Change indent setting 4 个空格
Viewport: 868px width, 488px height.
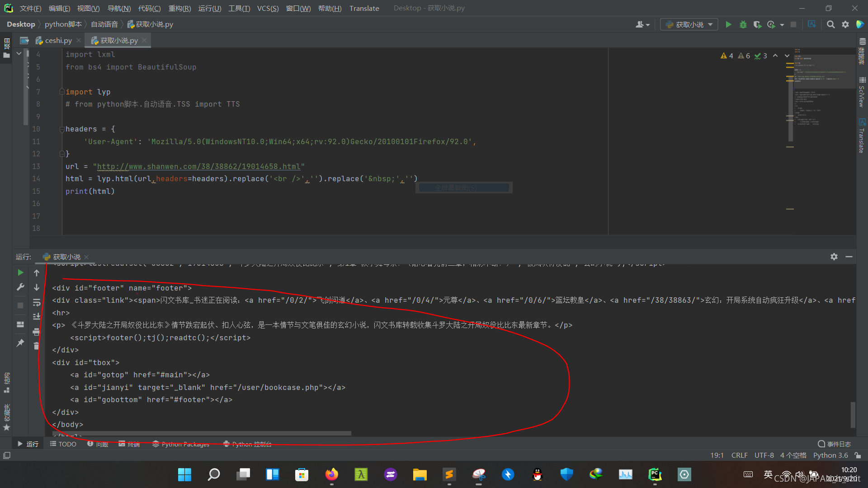point(793,455)
